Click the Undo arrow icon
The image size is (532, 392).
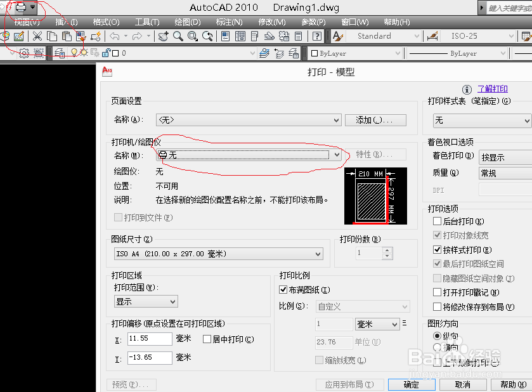pyautogui.click(x=114, y=37)
